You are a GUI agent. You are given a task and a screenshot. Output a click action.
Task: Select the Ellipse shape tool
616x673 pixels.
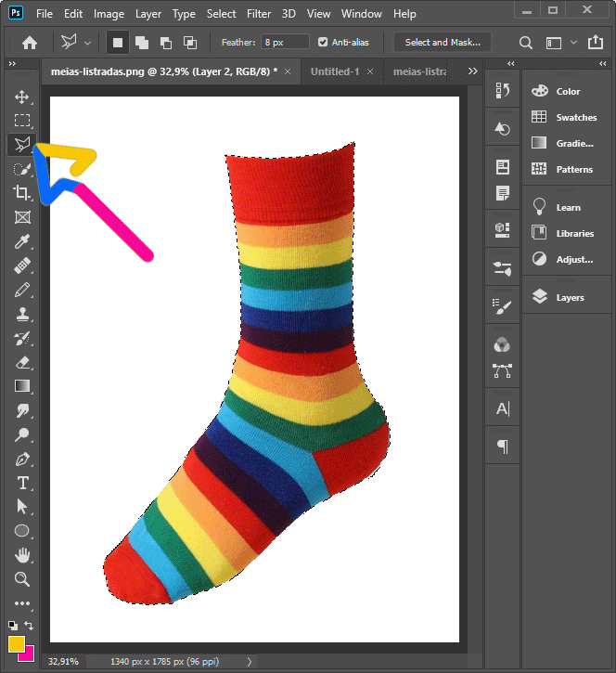[x=22, y=531]
